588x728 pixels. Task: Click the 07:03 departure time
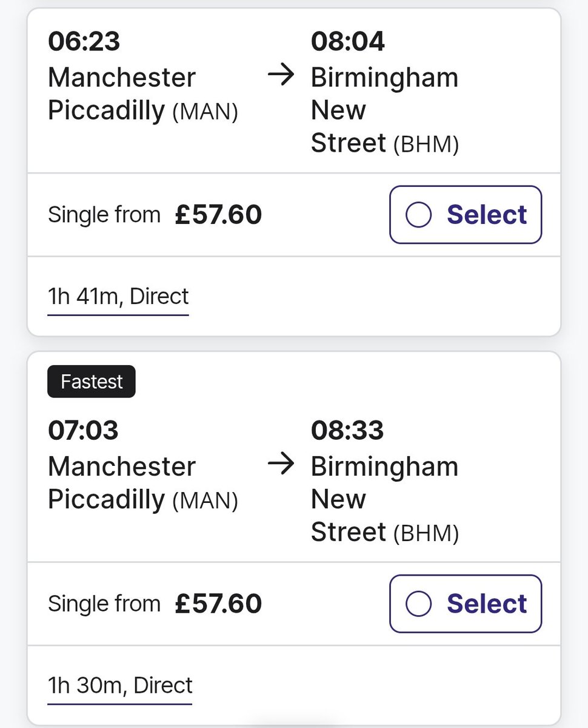coord(83,431)
